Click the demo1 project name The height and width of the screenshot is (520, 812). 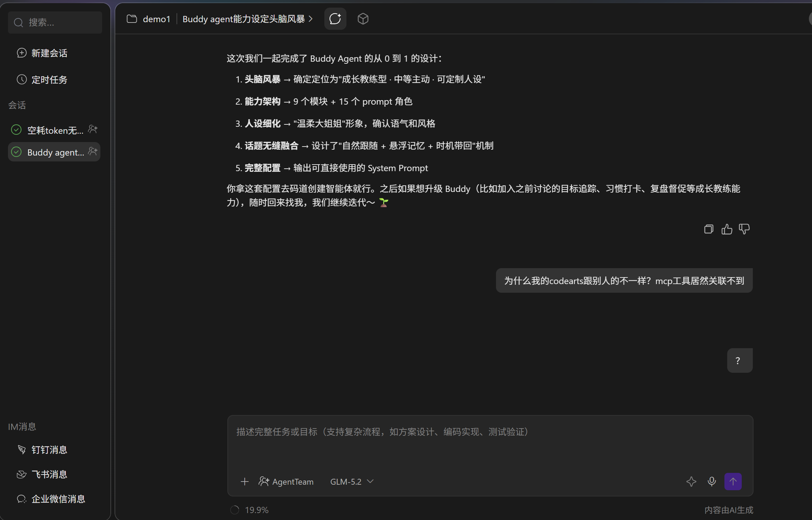point(157,19)
